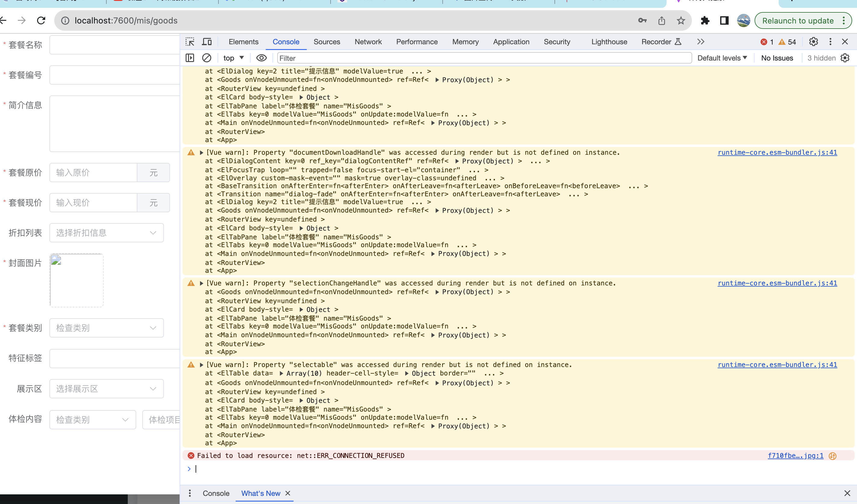Open the Memory tab
The image size is (857, 504).
coord(466,42)
